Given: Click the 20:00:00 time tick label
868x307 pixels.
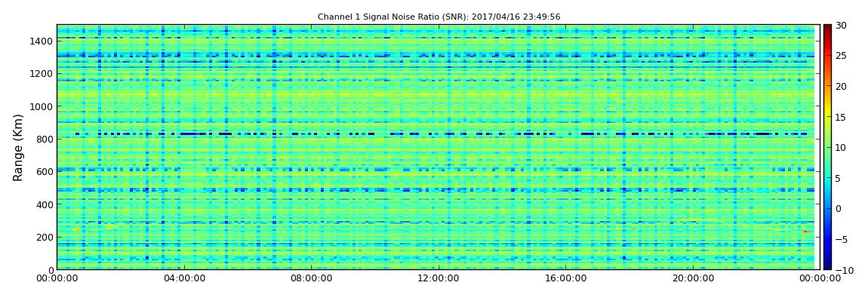Looking at the screenshot, I should pyautogui.click(x=691, y=279).
